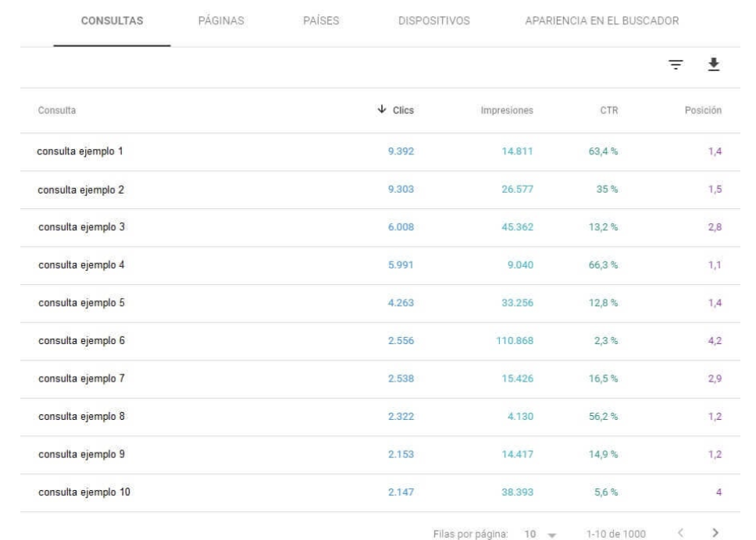Click the 110.868 impressions value
The image size is (756, 540).
pyautogui.click(x=514, y=342)
